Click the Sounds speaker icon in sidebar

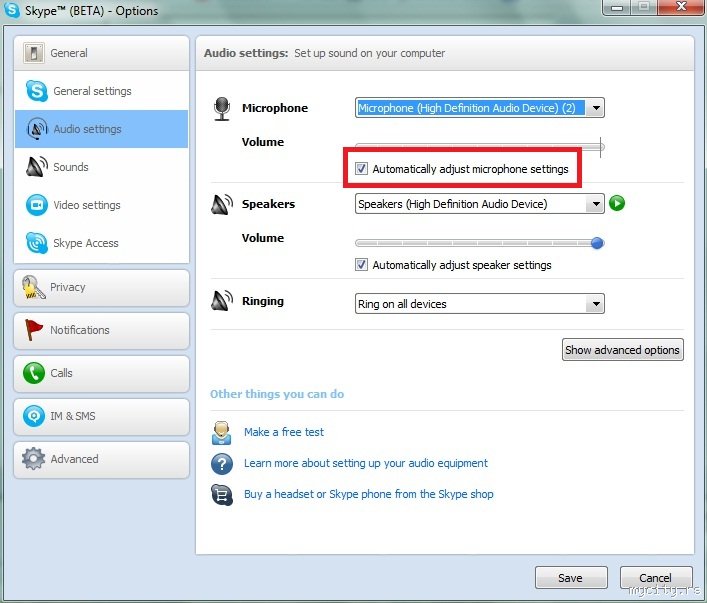[37, 167]
